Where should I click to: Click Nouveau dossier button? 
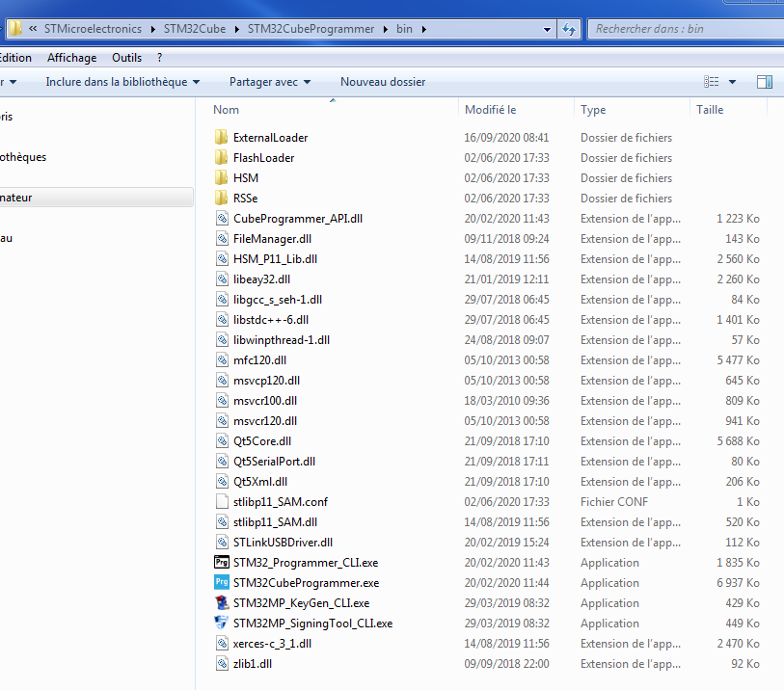pyautogui.click(x=383, y=82)
